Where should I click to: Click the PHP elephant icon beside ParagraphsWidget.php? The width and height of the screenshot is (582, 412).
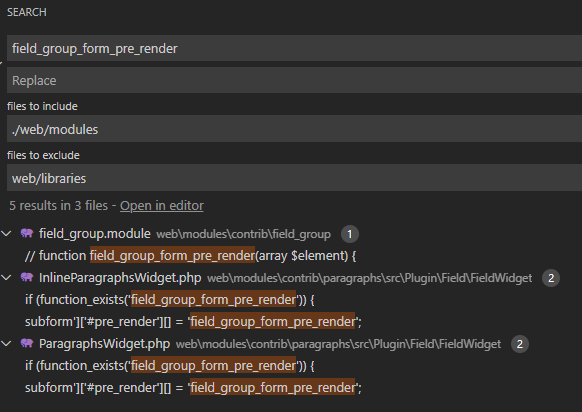point(27,343)
